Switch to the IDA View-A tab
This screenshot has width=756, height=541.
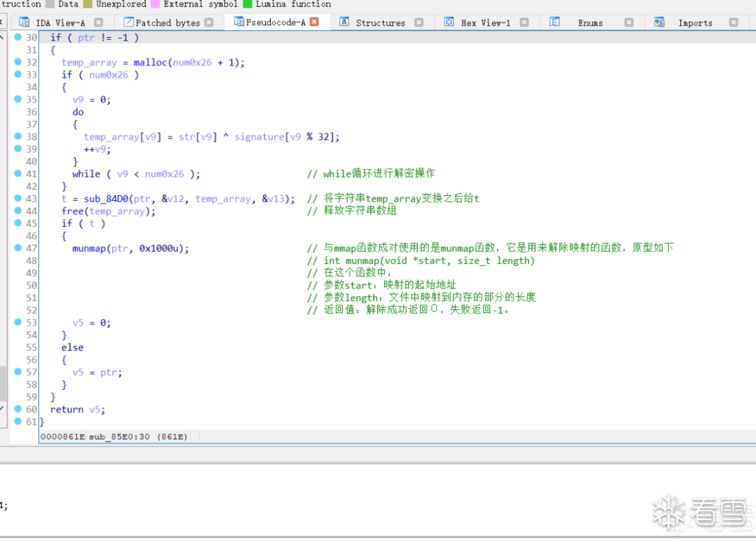click(60, 22)
